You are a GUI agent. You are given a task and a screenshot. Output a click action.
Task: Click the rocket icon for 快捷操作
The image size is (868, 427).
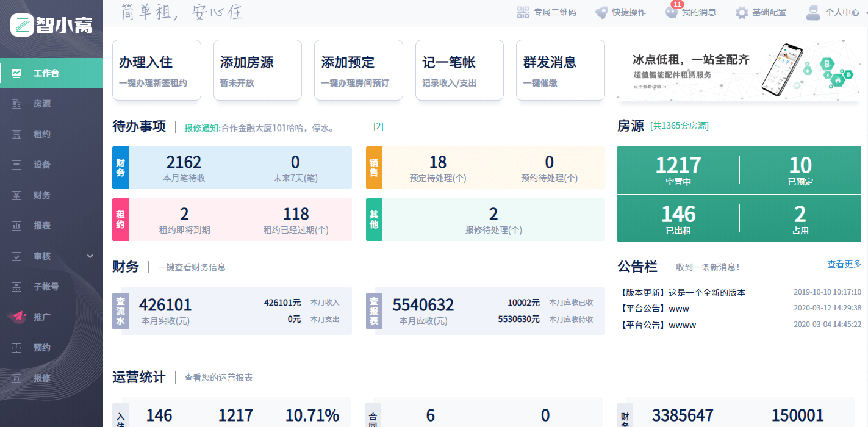[x=601, y=12]
